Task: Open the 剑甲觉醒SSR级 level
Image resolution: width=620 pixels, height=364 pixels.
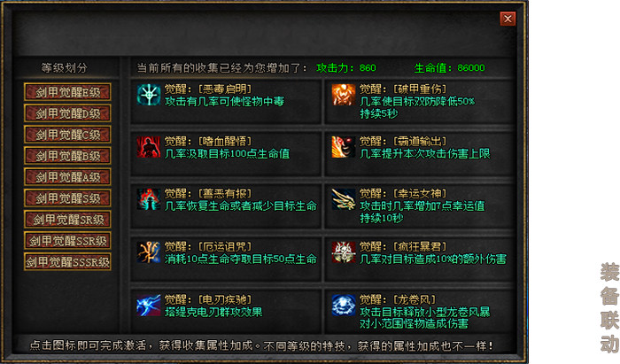Action: pyautogui.click(x=67, y=241)
